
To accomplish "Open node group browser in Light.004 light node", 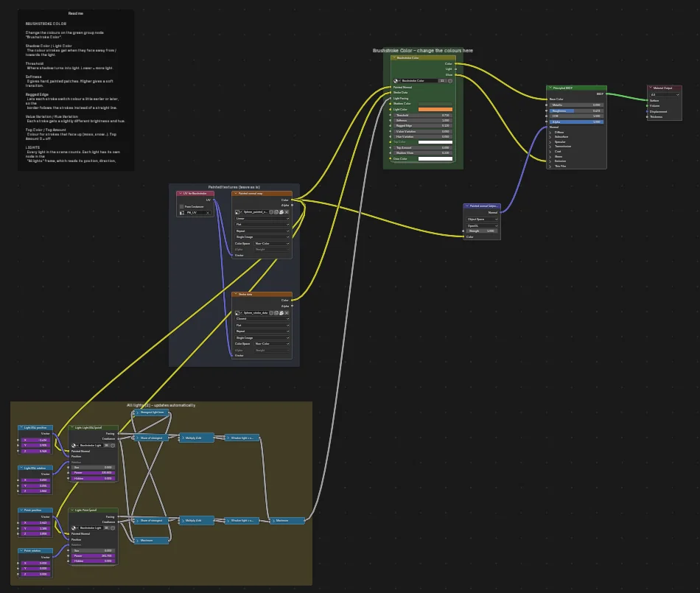I will (x=74, y=446).
